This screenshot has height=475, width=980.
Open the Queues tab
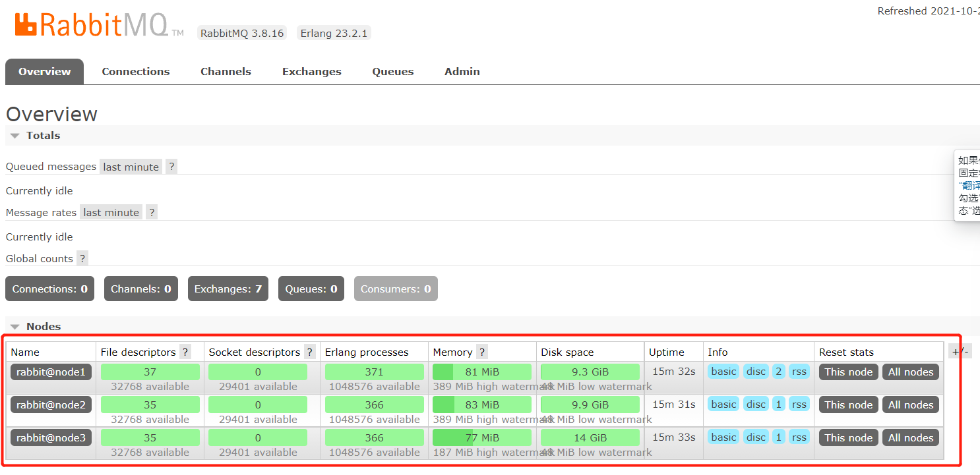[x=393, y=71]
